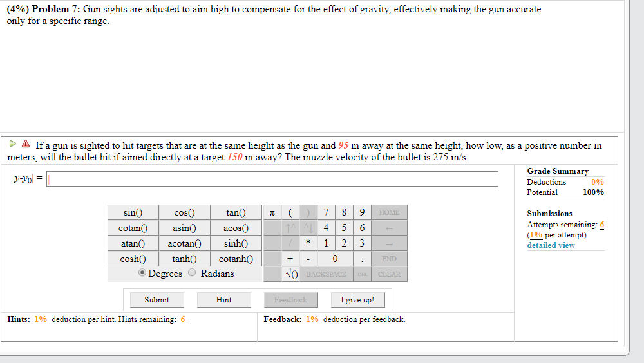Insert the square root function
644x363 pixels.
click(291, 274)
